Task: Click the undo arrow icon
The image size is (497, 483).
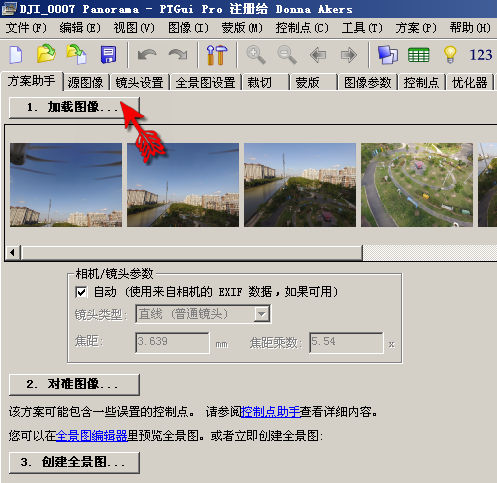Action: coord(147,55)
